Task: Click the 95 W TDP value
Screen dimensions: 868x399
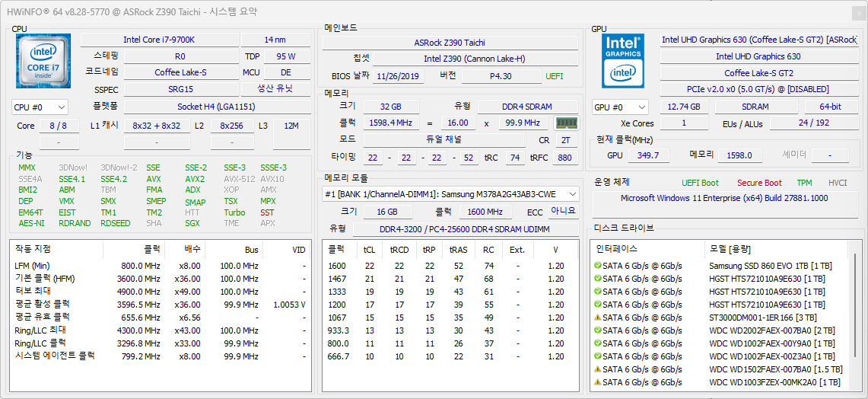Action: pos(286,56)
